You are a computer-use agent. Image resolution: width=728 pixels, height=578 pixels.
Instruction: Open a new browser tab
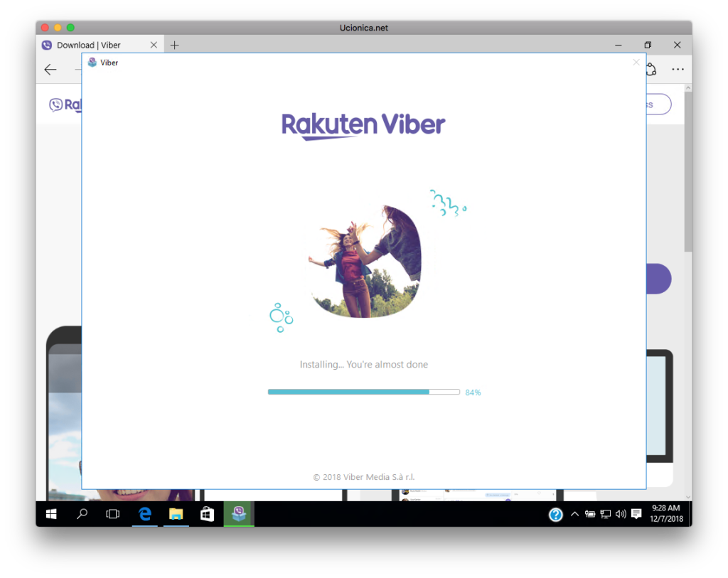(x=174, y=45)
